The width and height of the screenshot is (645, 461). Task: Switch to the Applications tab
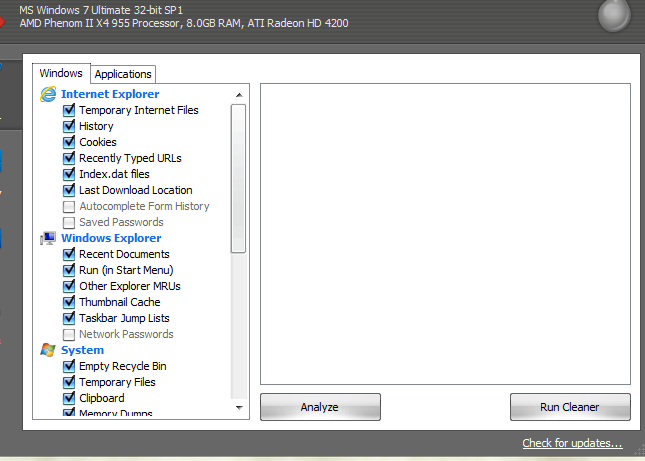pos(123,74)
